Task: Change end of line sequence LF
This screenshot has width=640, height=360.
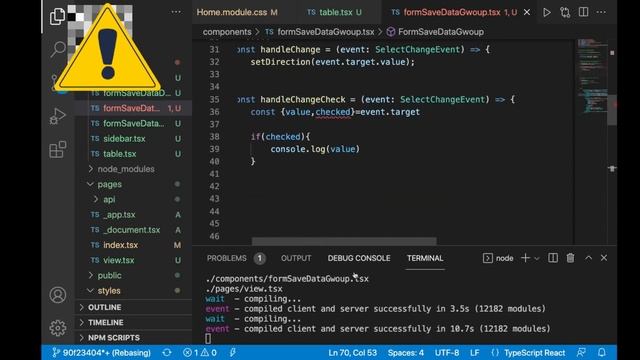Action: click(x=474, y=353)
